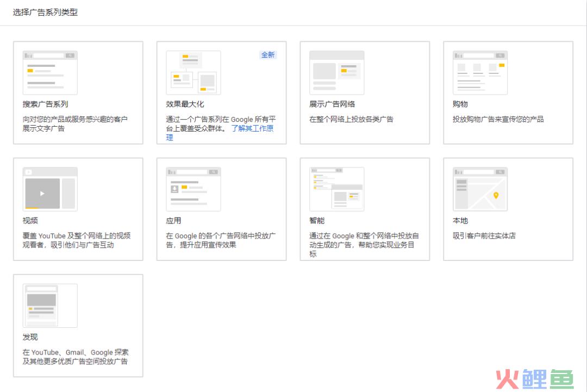Screen dimensions: 587x392
Task: Select the 效果最大化 illustration icon
Action: point(193,73)
